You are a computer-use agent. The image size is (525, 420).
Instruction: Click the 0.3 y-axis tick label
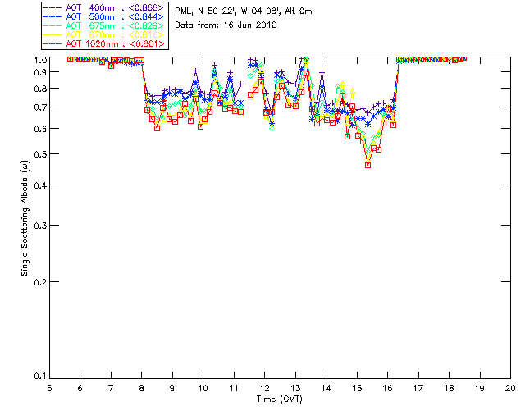[x=40, y=226]
